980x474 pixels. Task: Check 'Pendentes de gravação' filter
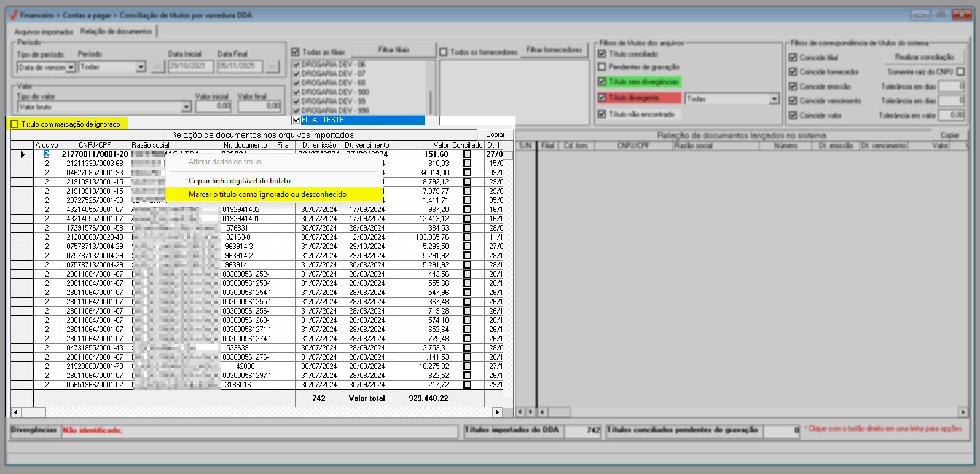tap(602, 67)
